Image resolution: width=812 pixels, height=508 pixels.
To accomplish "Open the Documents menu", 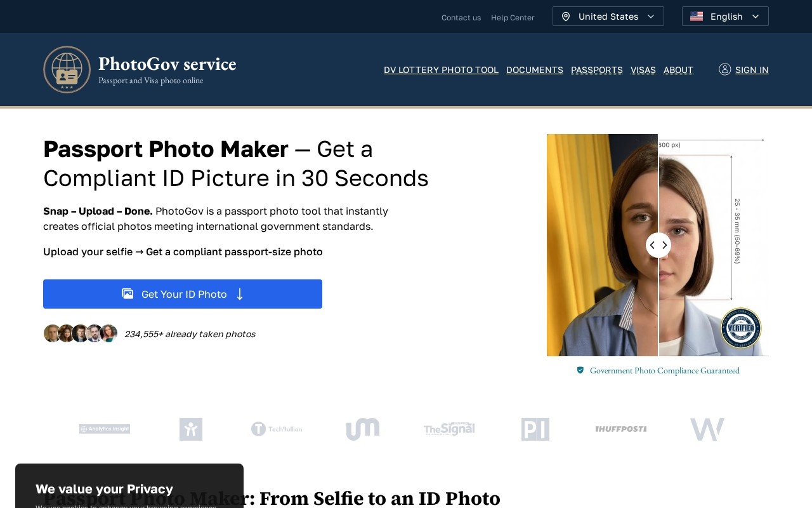I will (x=535, y=70).
